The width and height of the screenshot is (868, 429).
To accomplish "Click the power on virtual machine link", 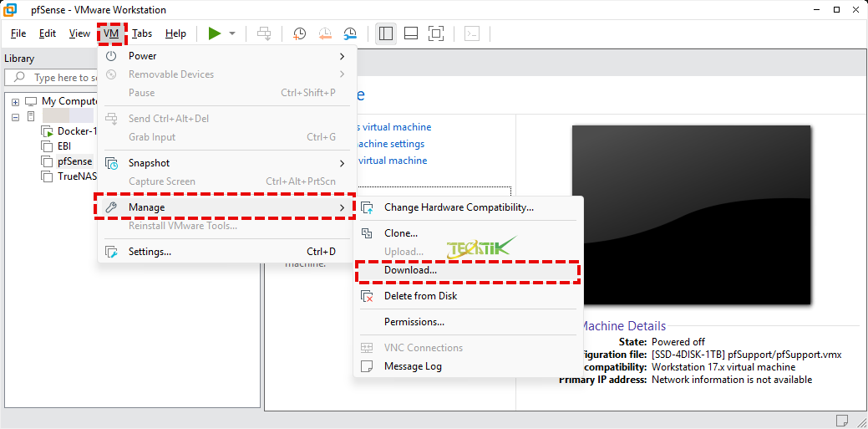I will point(393,127).
